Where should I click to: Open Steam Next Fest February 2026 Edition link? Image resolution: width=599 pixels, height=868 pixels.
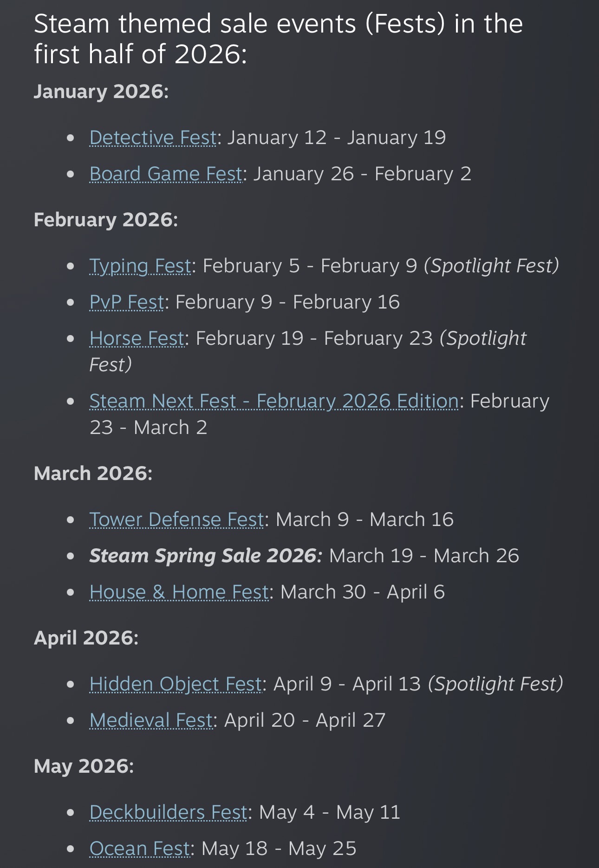tap(274, 401)
